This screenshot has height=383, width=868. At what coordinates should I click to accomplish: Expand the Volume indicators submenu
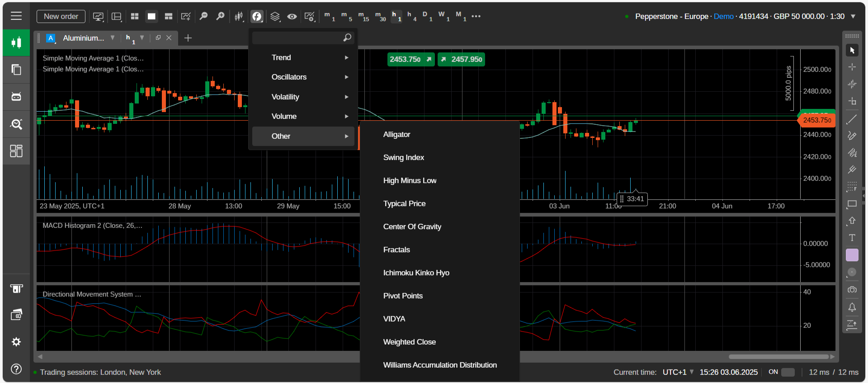(303, 116)
